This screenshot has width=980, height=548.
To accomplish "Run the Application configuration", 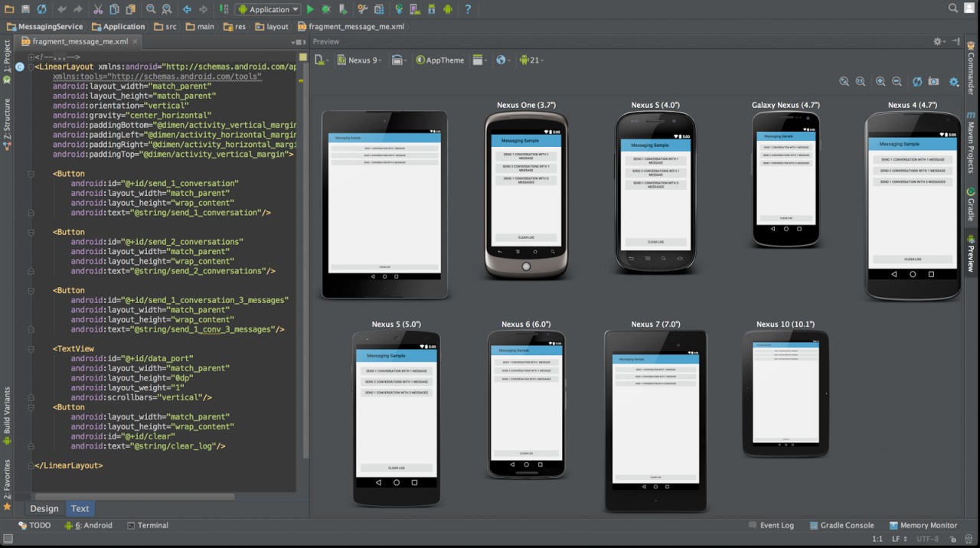I will click(309, 8).
